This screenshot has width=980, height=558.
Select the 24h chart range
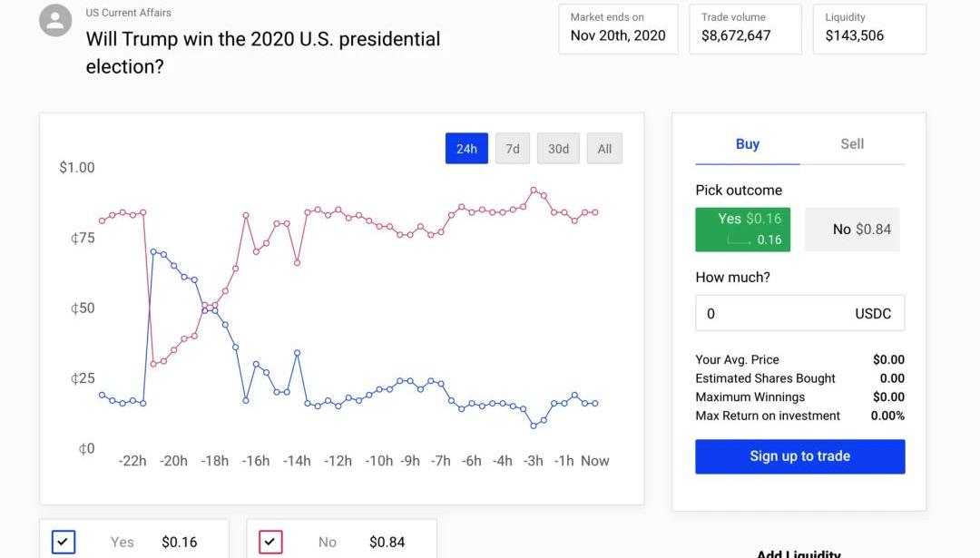[x=466, y=149]
